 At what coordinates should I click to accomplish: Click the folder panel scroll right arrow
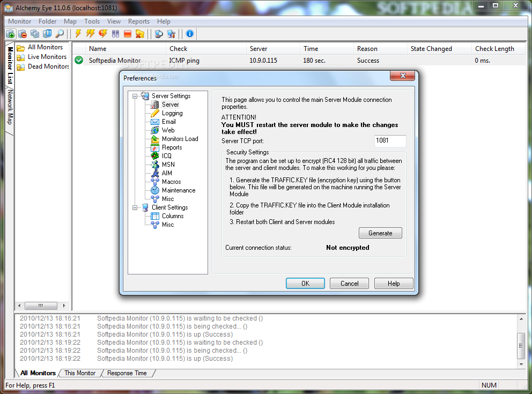click(64, 306)
